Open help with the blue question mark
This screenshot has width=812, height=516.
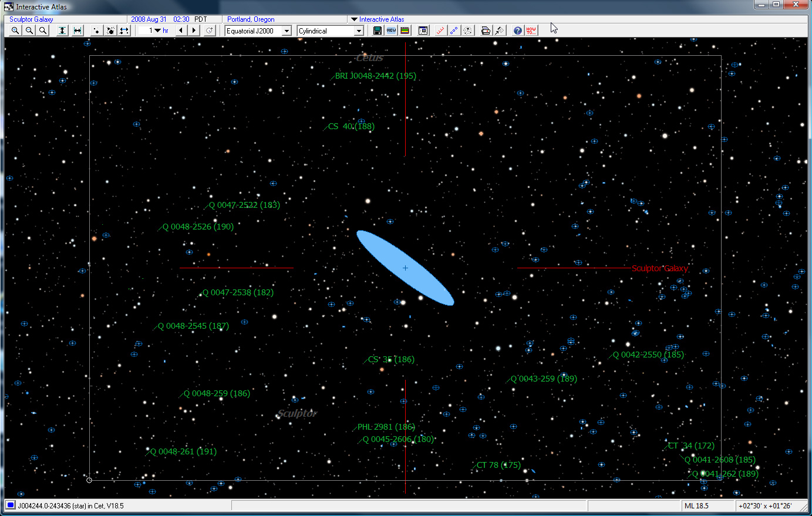click(x=517, y=31)
